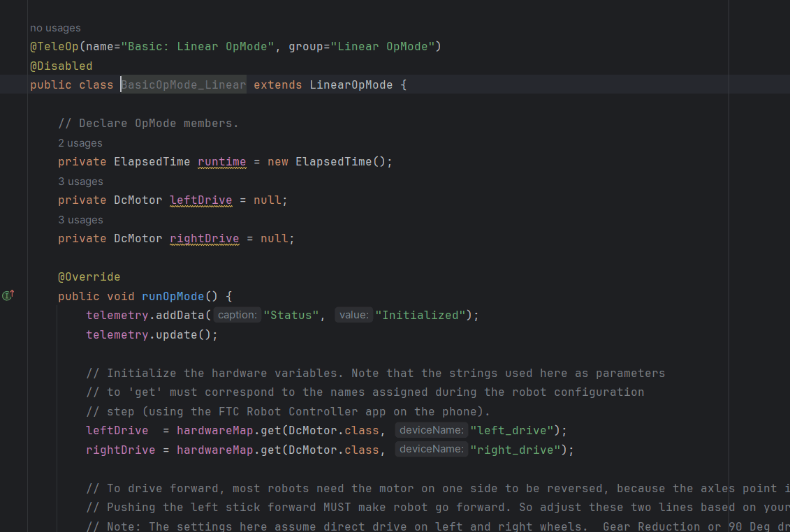Click the LinearOpMode superclass name
Image resolution: width=790 pixels, height=532 pixels.
pos(351,85)
